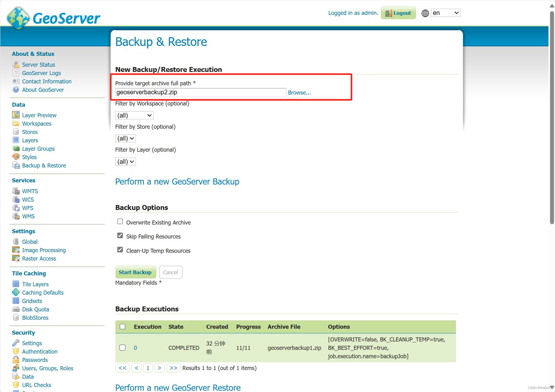Image resolution: width=555 pixels, height=392 pixels.
Task: Enable Overwrite Existing Archive checkbox
Action: pos(120,221)
